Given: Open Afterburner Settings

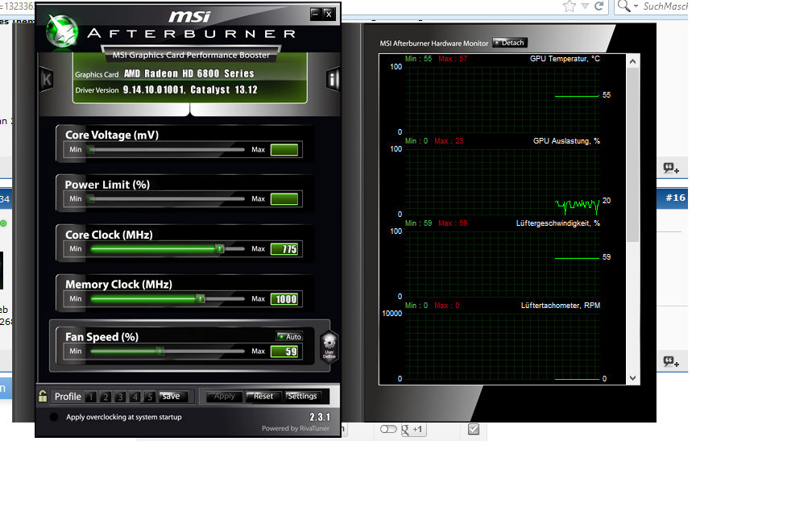Looking at the screenshot, I should point(302,397).
